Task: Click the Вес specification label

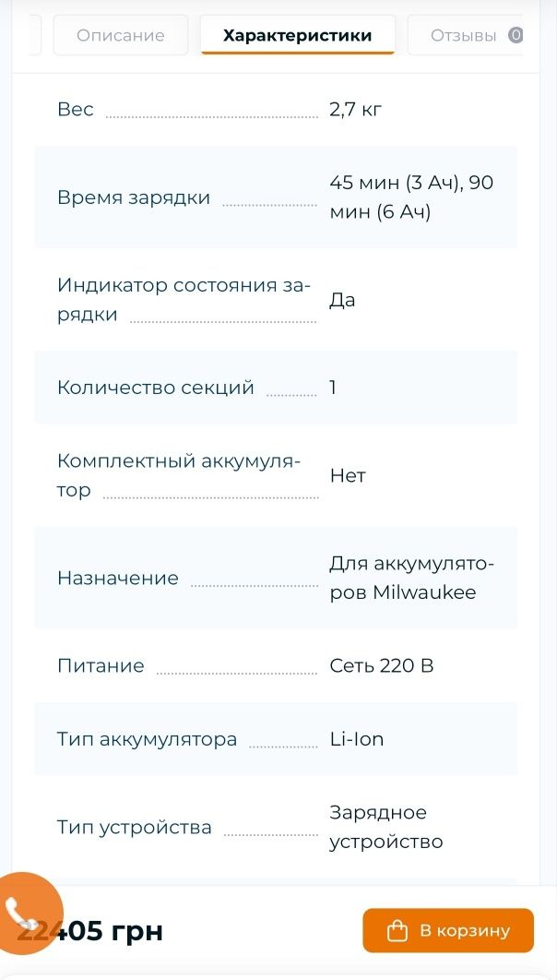Action: [76, 110]
